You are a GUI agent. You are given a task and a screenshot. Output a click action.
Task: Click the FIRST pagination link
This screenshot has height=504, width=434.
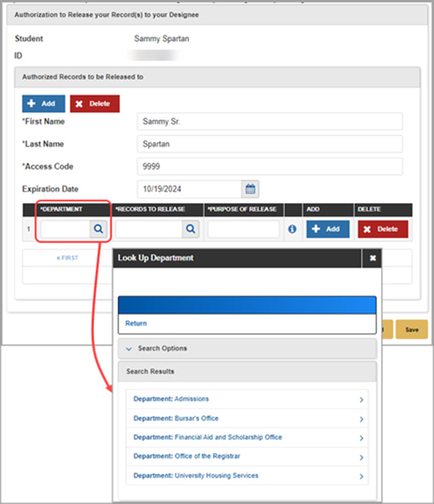tap(67, 258)
